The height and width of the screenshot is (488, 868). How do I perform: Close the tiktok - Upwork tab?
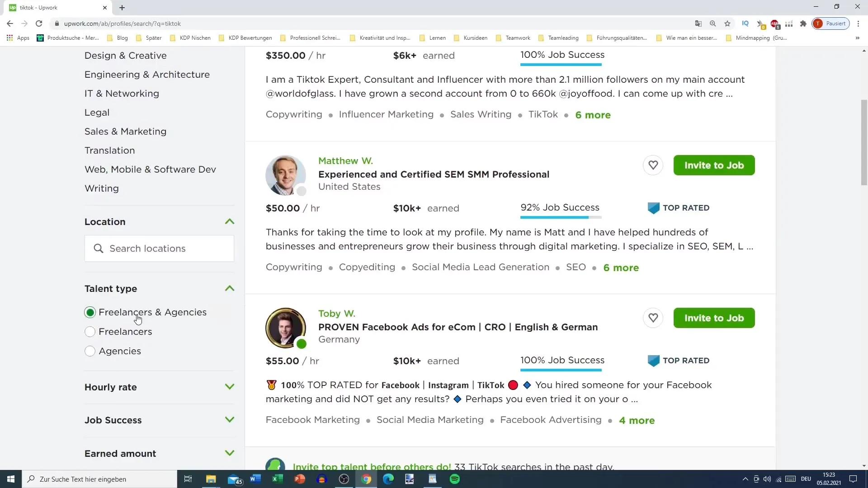(105, 8)
